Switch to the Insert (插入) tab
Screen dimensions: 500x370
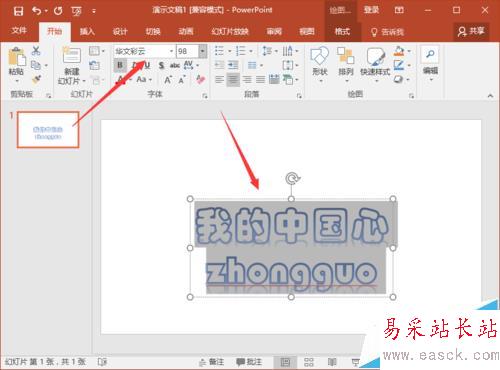(x=87, y=31)
